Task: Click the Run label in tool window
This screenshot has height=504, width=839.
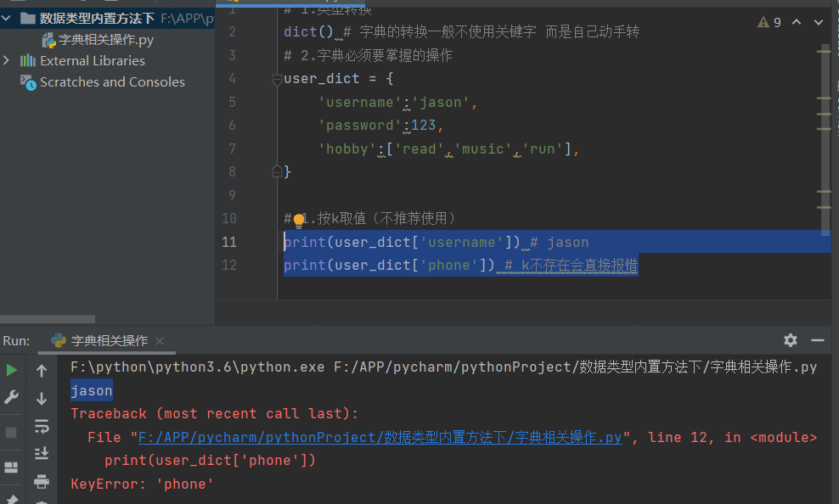Action: click(x=16, y=340)
